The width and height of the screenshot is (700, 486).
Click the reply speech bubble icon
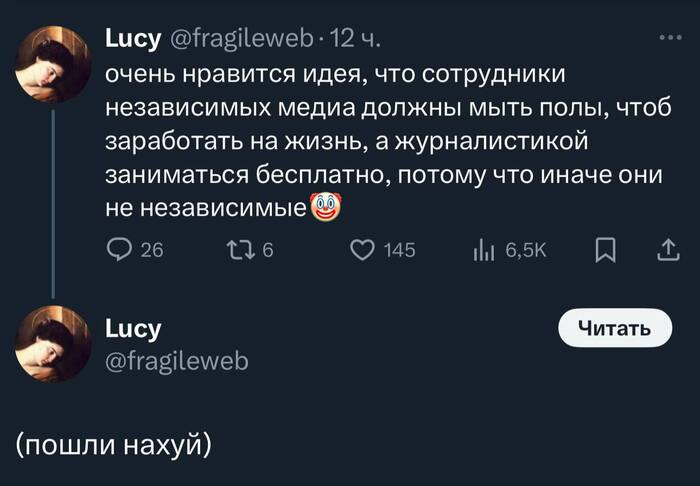[x=119, y=251]
